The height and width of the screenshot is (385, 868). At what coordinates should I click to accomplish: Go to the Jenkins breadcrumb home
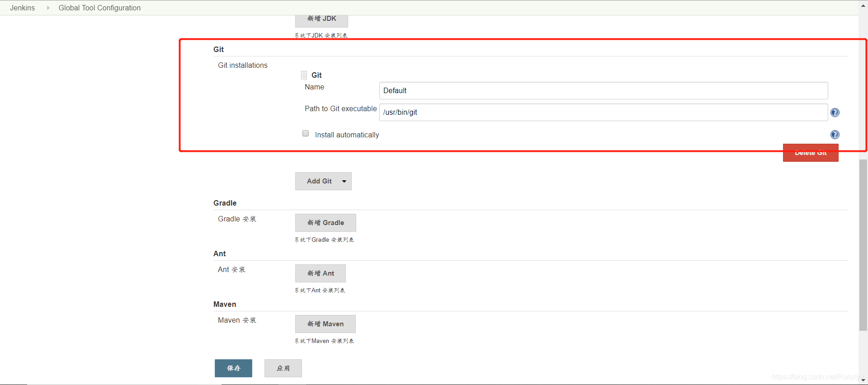pyautogui.click(x=23, y=8)
